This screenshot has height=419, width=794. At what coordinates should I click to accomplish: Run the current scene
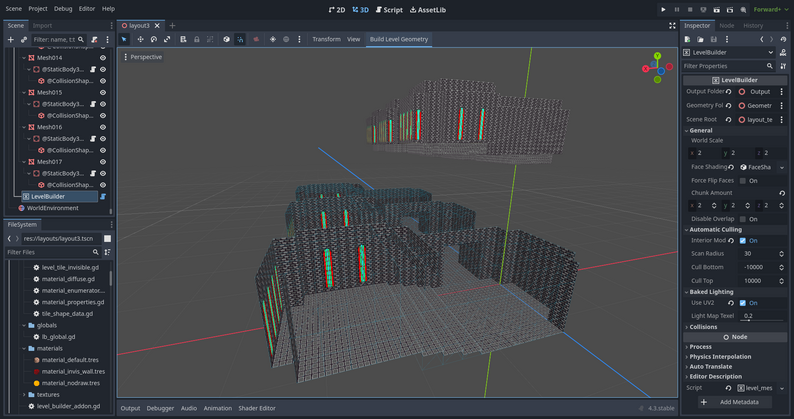point(716,10)
